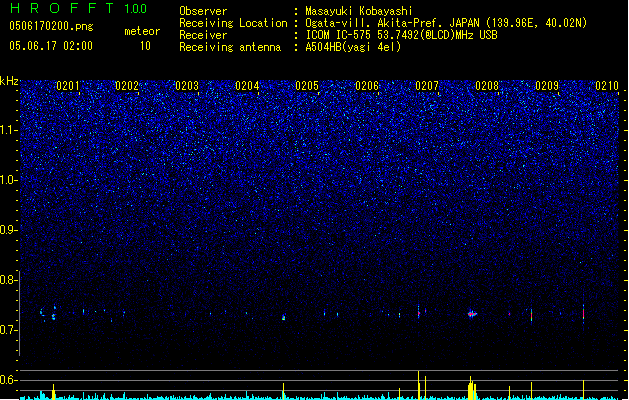The image size is (629, 400).
Task: Click the vertical echo near 0209
Action: 532,315
